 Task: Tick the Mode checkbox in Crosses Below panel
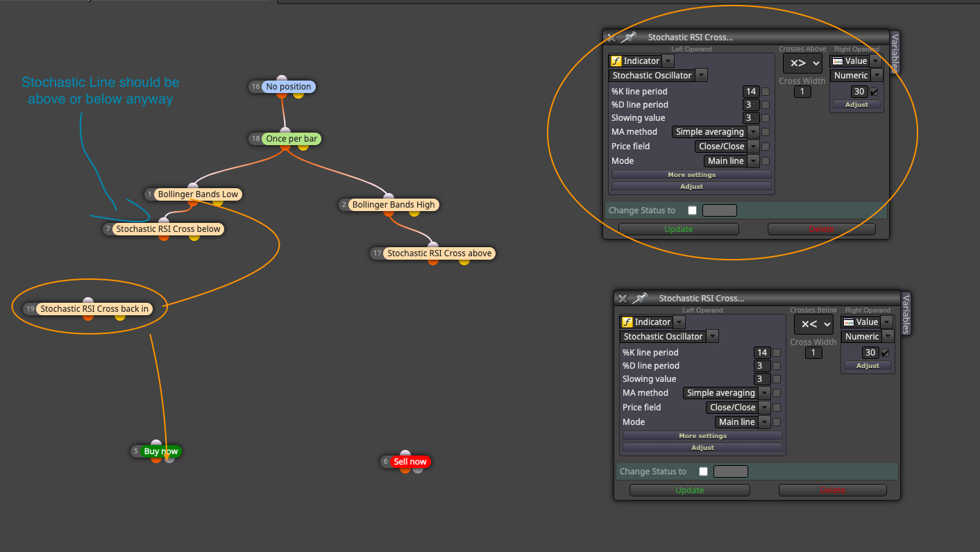pos(777,422)
